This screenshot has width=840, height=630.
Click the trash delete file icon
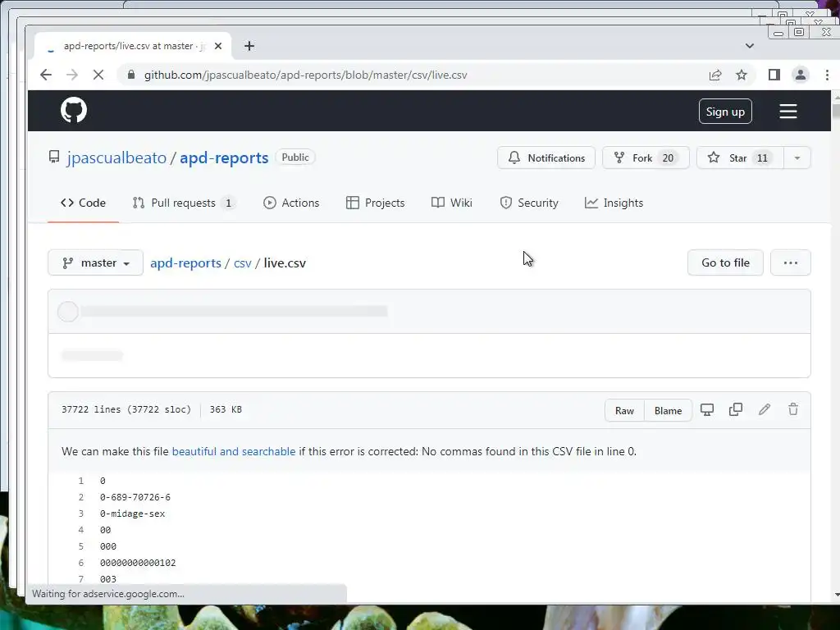point(793,410)
